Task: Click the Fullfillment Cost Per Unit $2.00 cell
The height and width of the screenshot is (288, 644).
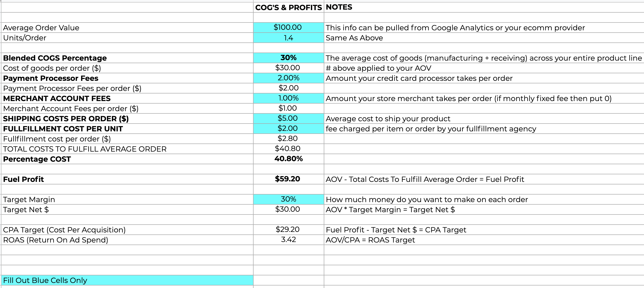Action: click(x=288, y=128)
